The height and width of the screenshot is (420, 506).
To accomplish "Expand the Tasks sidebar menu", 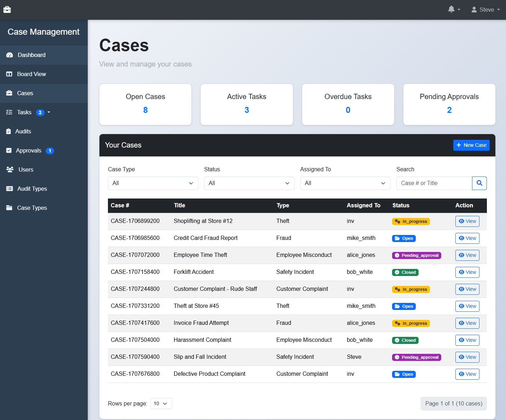I will pyautogui.click(x=28, y=113).
